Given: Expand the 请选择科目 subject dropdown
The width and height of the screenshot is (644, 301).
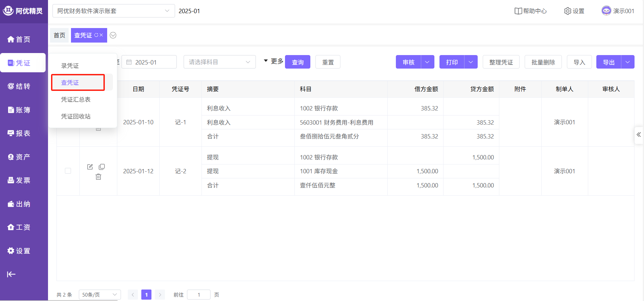Looking at the screenshot, I should tap(219, 62).
